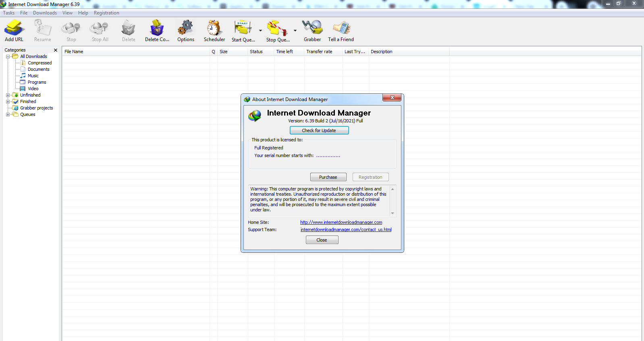Image resolution: width=644 pixels, height=341 pixels.
Task: Click the Check for Update button
Action: 319,130
